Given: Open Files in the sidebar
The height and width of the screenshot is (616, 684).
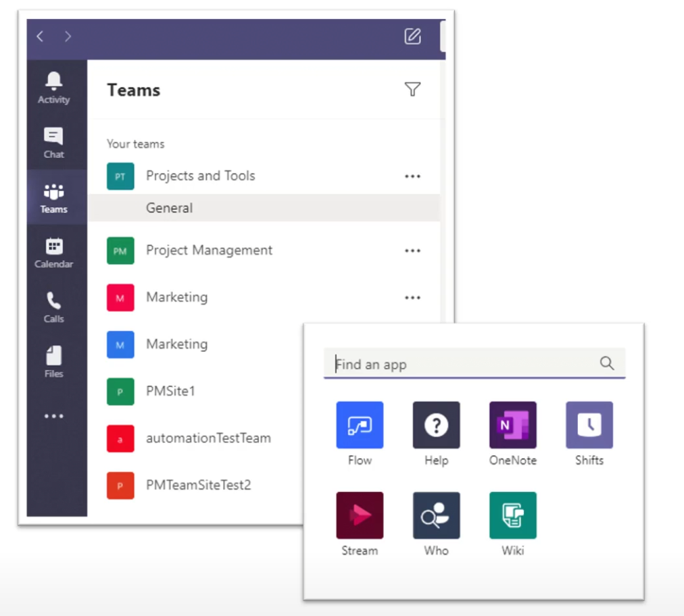Looking at the screenshot, I should point(53,362).
